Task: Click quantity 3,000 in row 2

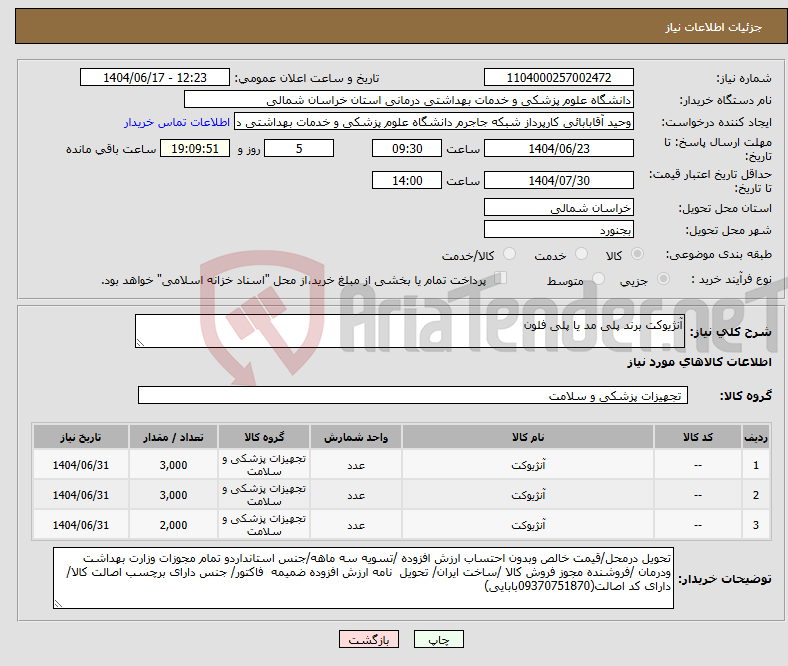Action: [173, 495]
